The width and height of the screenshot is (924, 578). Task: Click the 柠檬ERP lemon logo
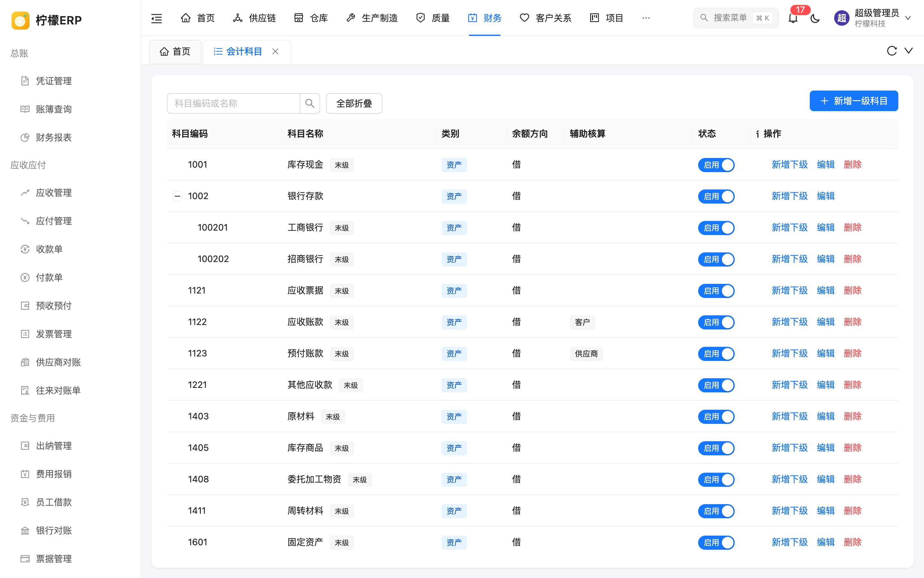[x=21, y=20]
